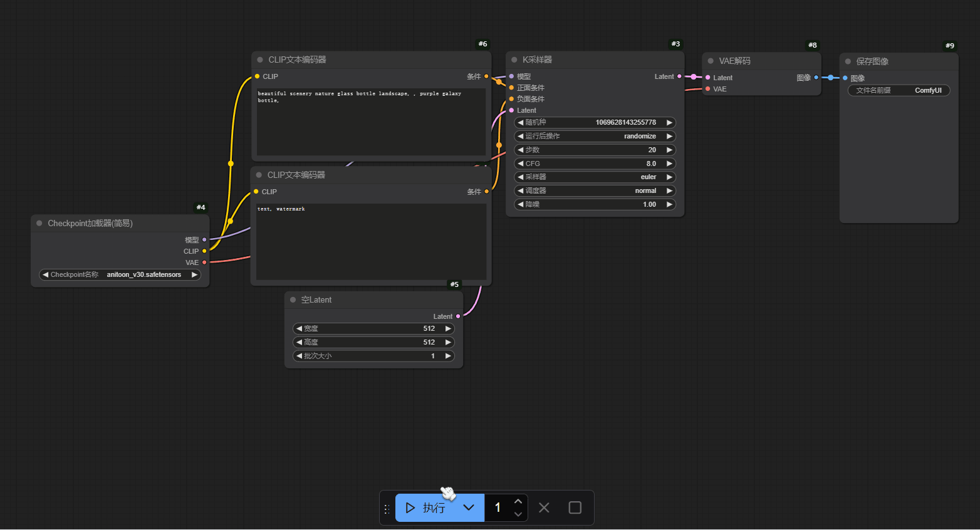Click the X cancel icon in run toolbar
Viewport: 980px width, 530px height.
(544, 507)
